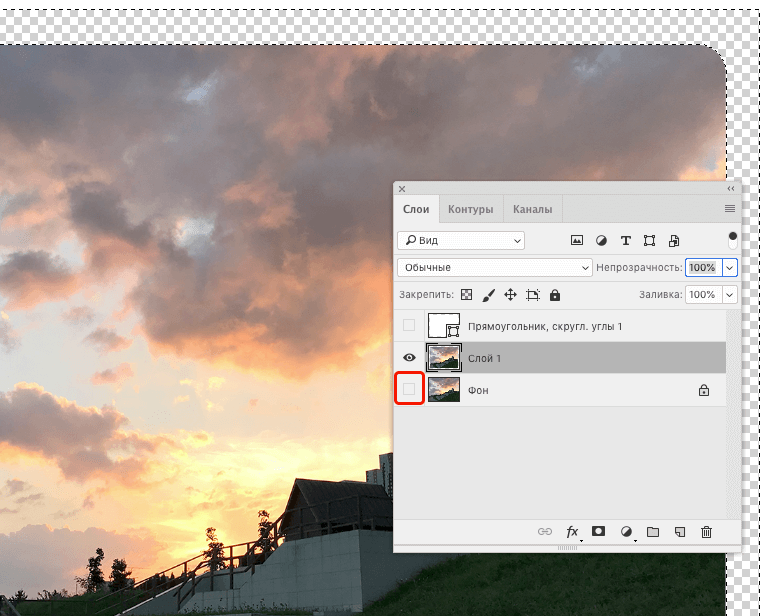Add a layer mask

coord(599,532)
